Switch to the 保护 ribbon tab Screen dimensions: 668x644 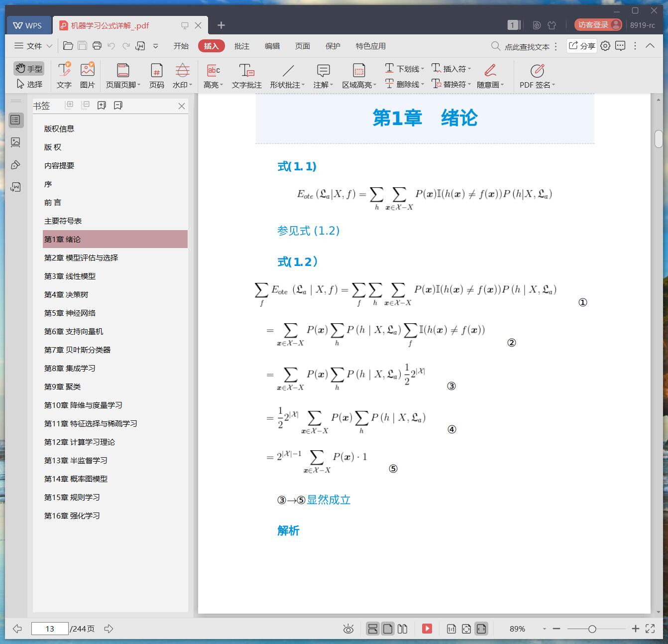tap(333, 46)
